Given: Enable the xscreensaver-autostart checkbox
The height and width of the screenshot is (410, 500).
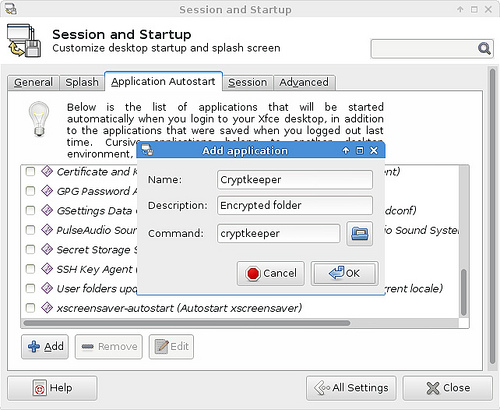Looking at the screenshot, I should (30, 308).
